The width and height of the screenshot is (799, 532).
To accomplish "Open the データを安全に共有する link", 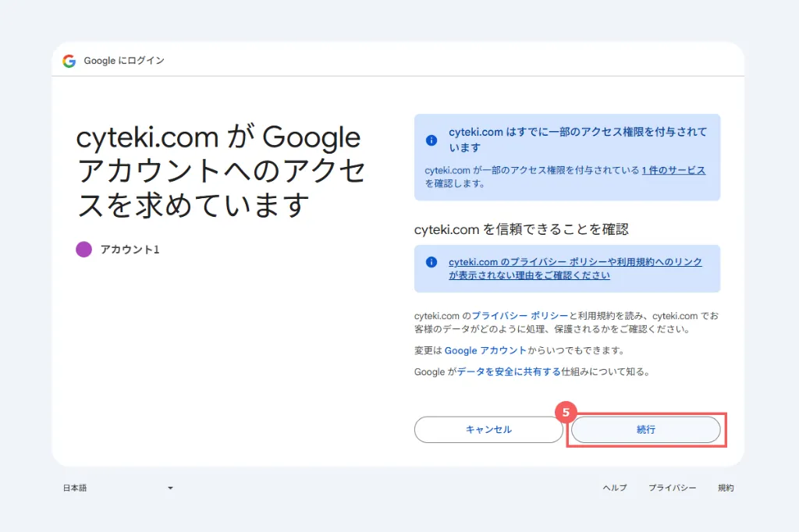I will tap(509, 372).
